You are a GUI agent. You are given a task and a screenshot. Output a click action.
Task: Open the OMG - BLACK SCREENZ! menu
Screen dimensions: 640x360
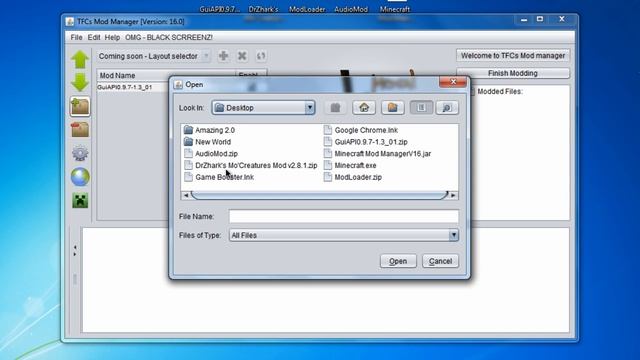pyautogui.click(x=169, y=37)
